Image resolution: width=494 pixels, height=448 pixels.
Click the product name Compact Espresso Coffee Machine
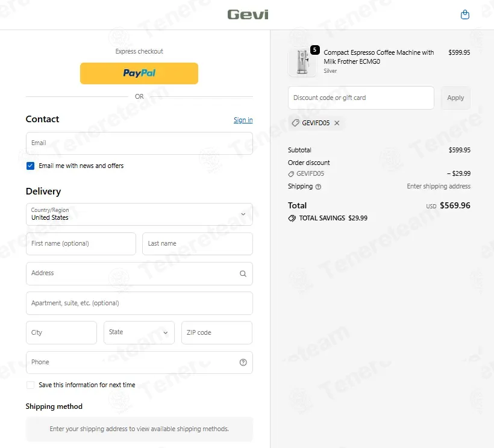(x=379, y=57)
